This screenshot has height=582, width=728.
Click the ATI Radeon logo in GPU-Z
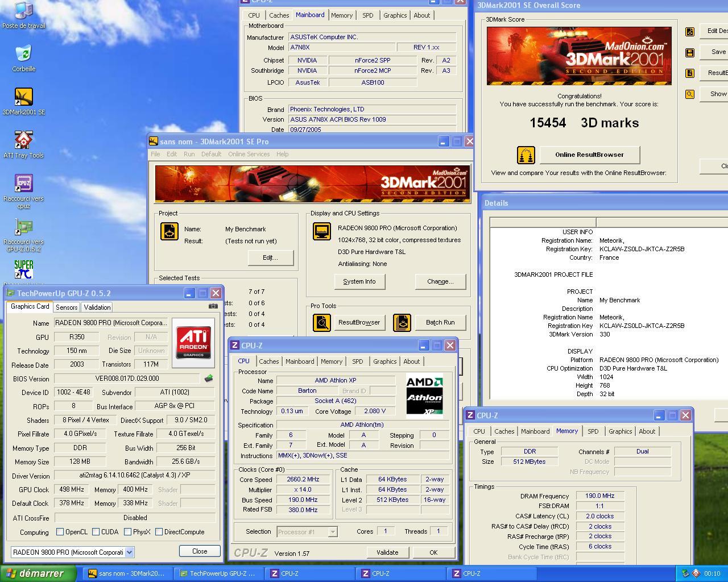click(193, 343)
